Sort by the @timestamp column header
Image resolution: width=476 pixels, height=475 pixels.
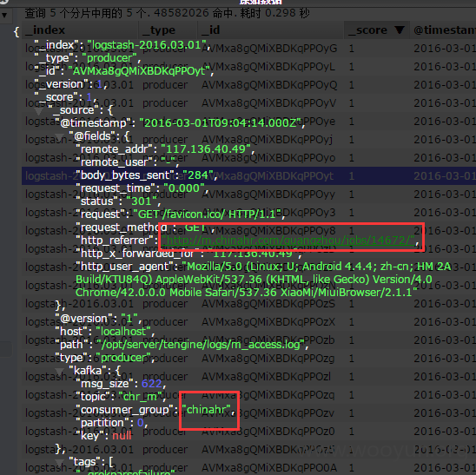tap(443, 30)
